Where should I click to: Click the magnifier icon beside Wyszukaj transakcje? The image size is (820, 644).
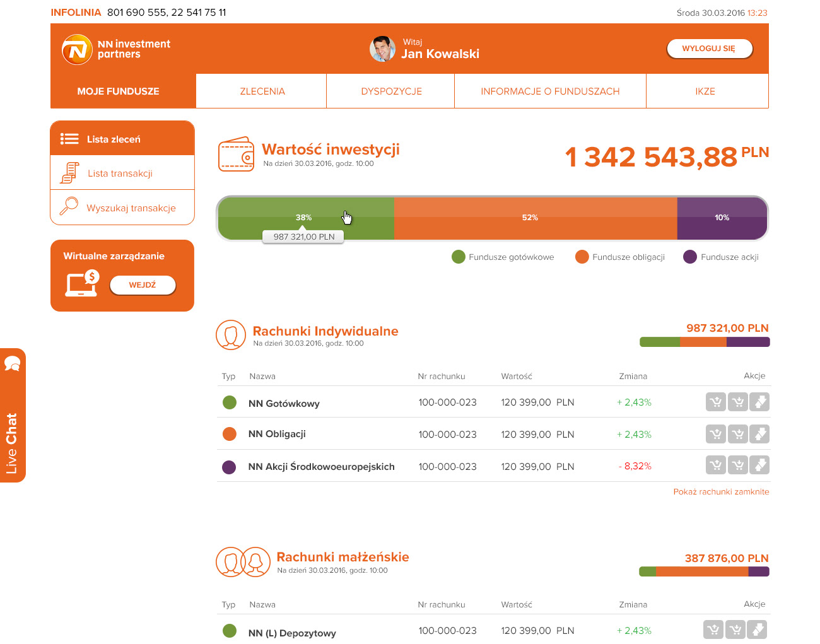click(69, 206)
